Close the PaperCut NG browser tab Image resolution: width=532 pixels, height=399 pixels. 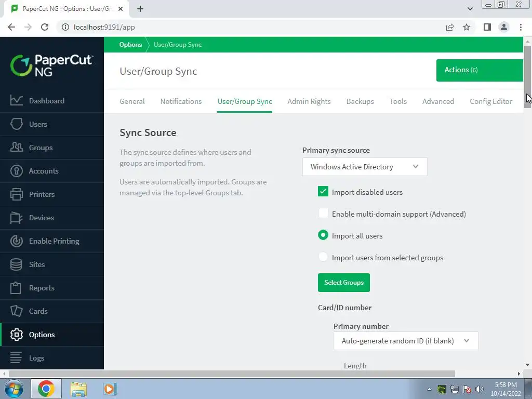tap(121, 9)
